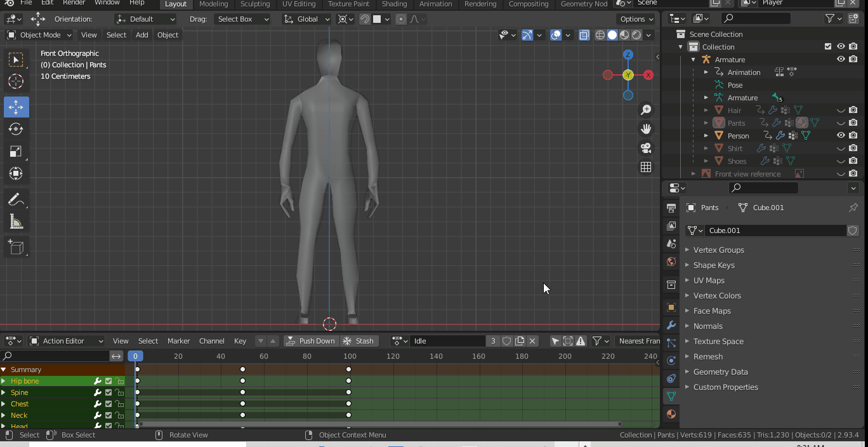The width and height of the screenshot is (868, 447).
Task: Open the Modifier Properties wrench tab
Action: 671,325
